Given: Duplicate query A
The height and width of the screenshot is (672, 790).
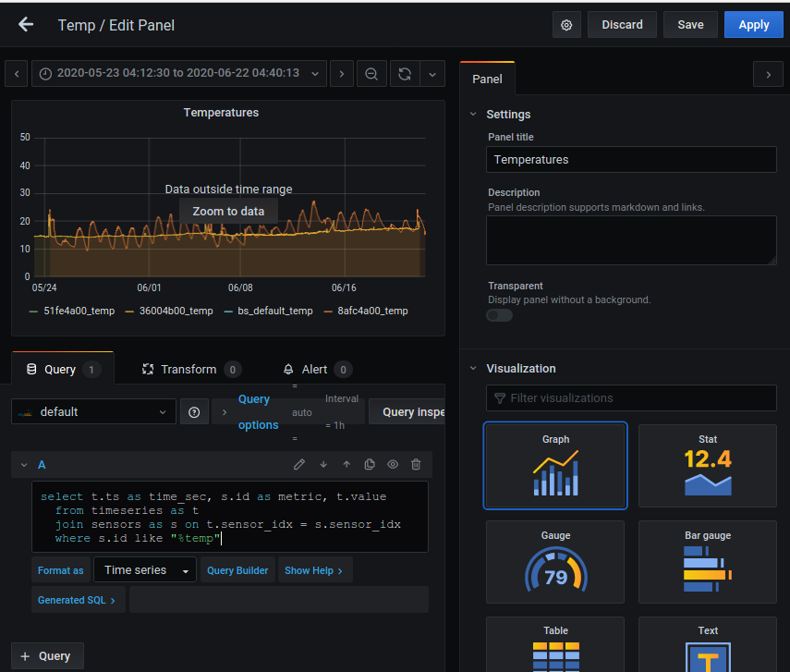Looking at the screenshot, I should click(x=370, y=464).
